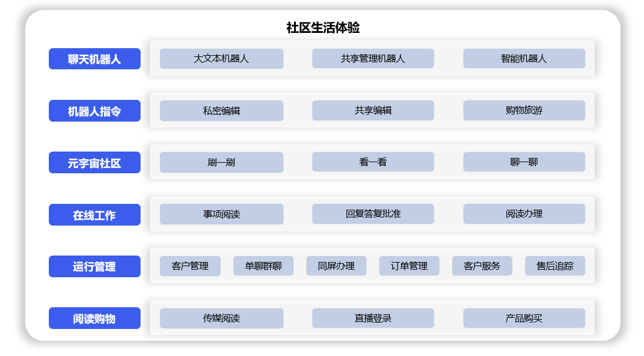
Task: Click the 单聊群聊 button
Action: point(263,266)
